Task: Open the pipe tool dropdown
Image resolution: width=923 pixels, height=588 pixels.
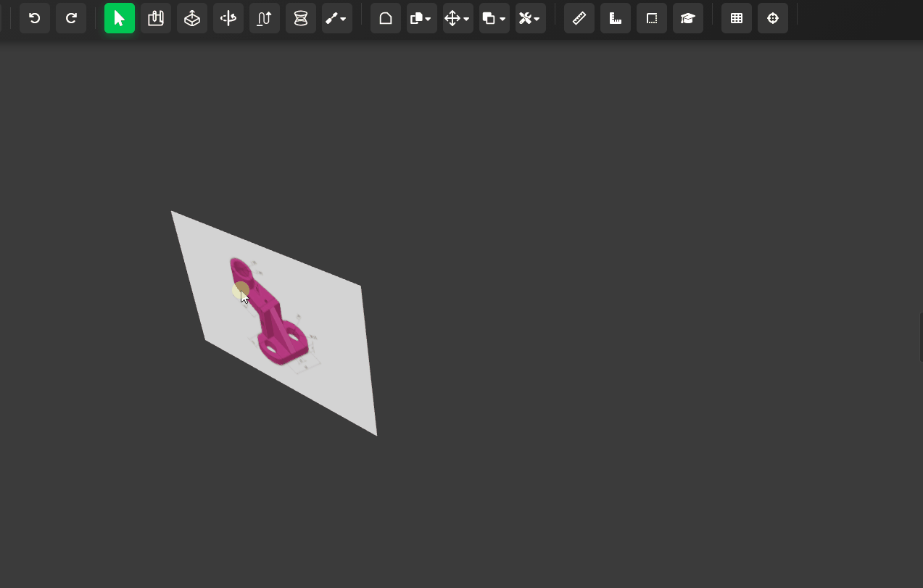Action: coord(337,18)
